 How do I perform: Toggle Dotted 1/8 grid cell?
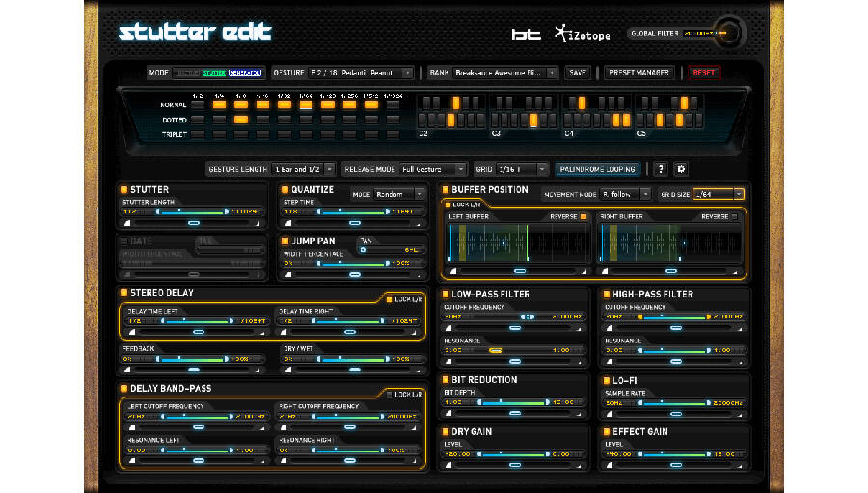tap(241, 119)
